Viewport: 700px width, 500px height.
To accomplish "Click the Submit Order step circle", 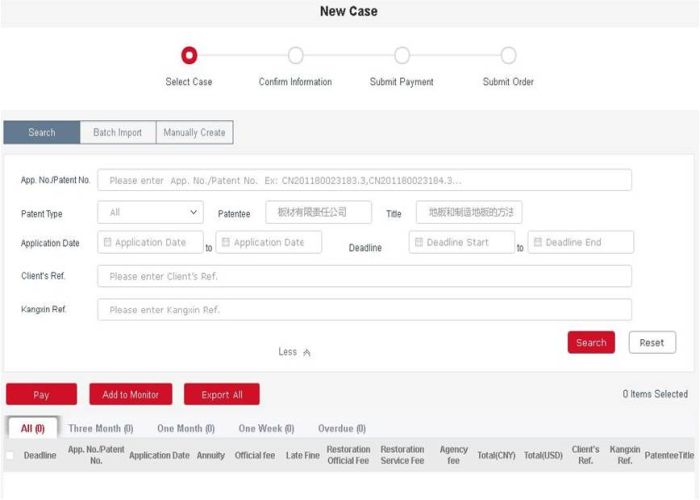I will [508, 56].
